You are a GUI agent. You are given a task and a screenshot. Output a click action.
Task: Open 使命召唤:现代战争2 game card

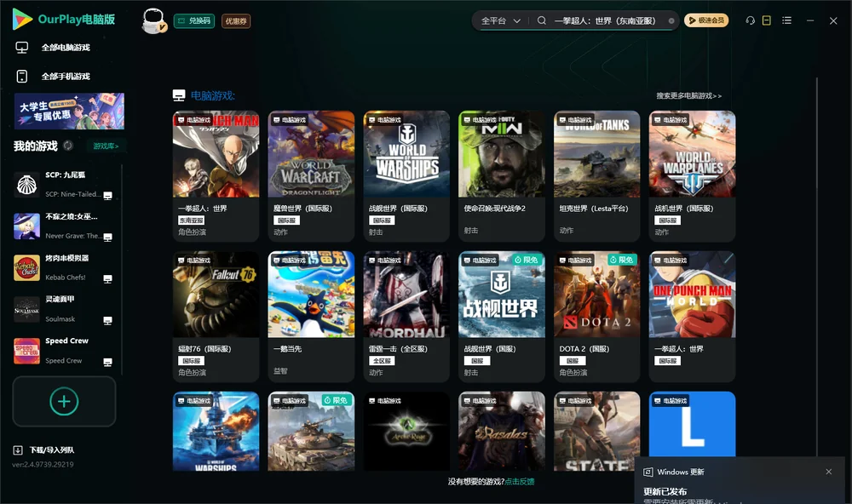(x=502, y=176)
